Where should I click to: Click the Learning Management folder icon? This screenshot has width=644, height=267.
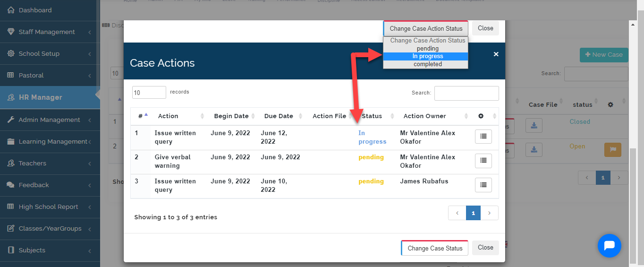pyautogui.click(x=10, y=141)
